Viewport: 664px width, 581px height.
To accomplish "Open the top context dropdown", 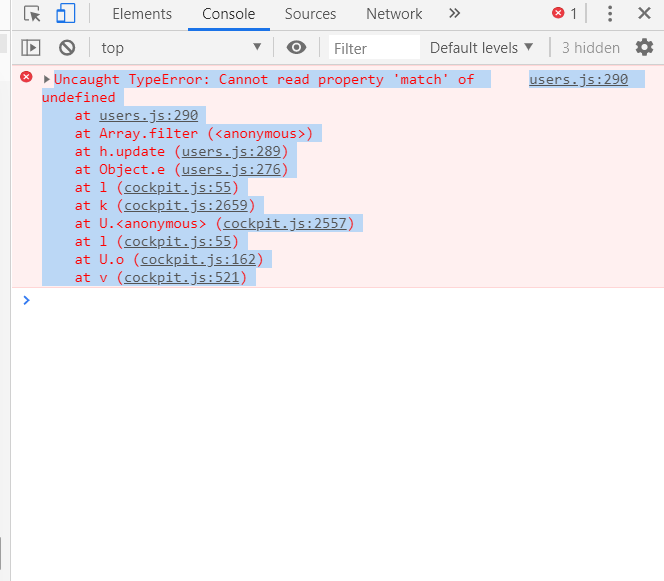I will 181,47.
